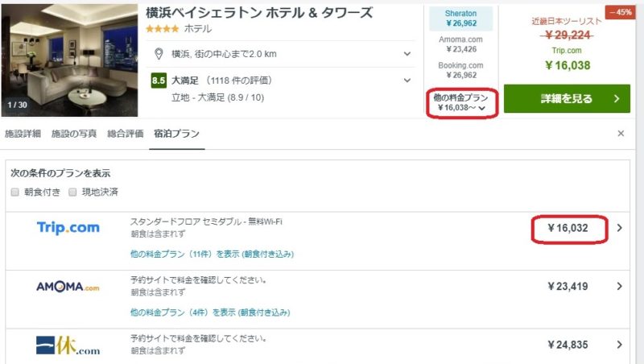This screenshot has width=644, height=364.
Task: Show AMOMA's 他の料金プラン（4件）link
Action: coord(210,312)
